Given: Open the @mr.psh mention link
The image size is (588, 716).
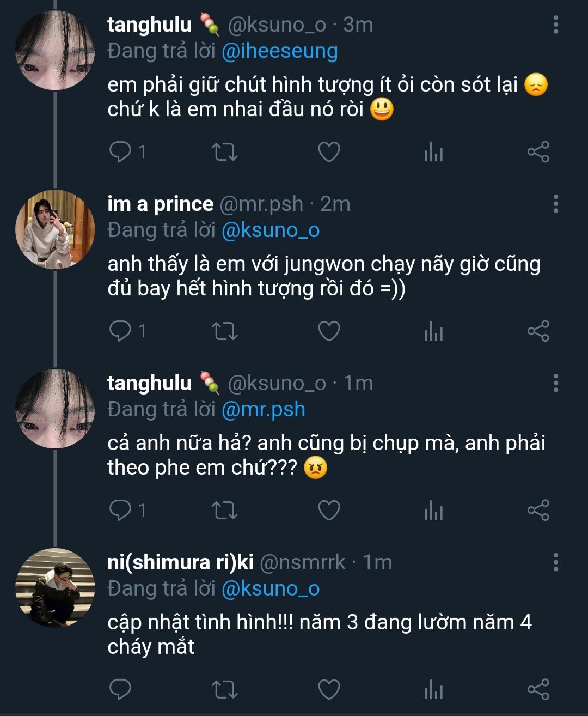Looking at the screenshot, I should click(x=264, y=409).
